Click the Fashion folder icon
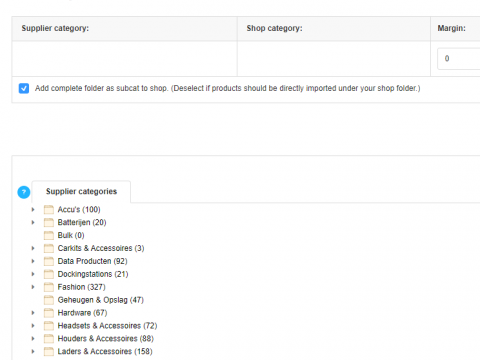This screenshot has width=480, height=360. 49,287
